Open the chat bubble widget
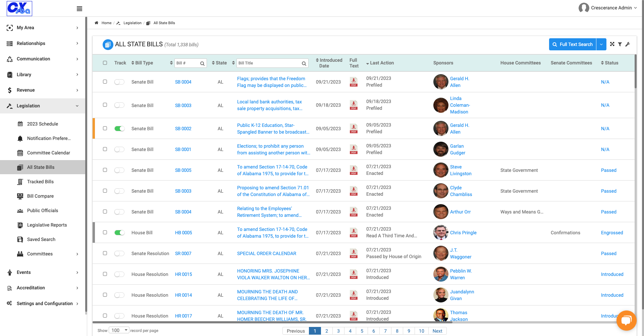The width and height of the screenshot is (644, 336). (626, 321)
